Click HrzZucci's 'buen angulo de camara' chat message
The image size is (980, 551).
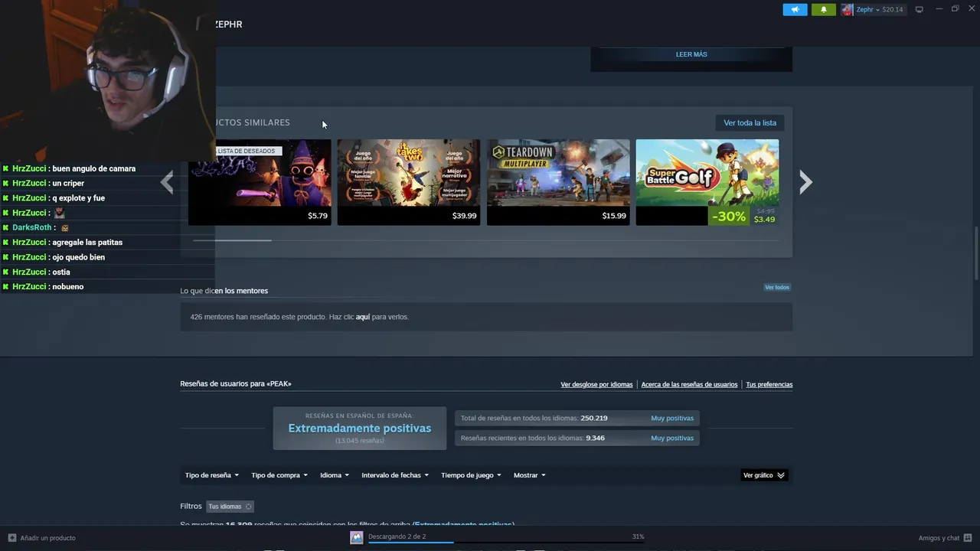[x=69, y=168]
